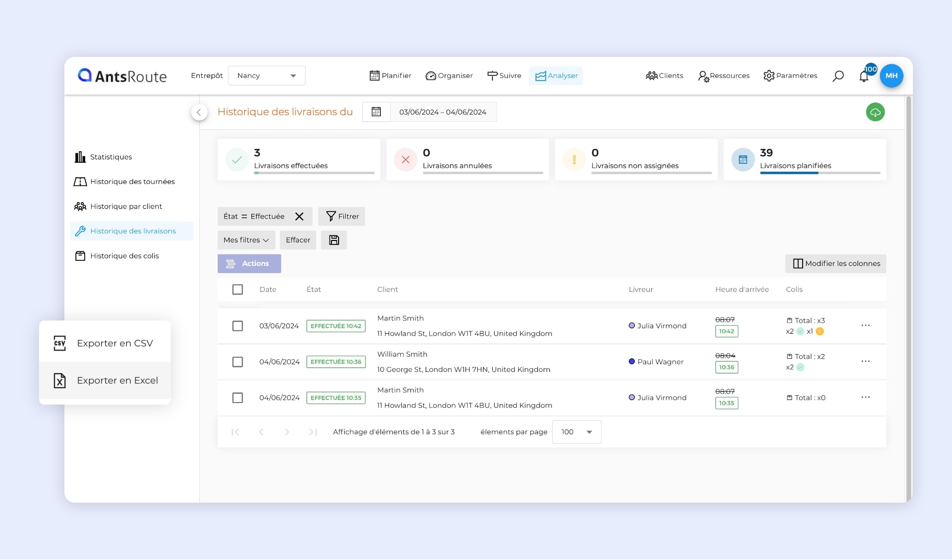Click the save filter floppy disk icon
The height and width of the screenshot is (560, 952).
coord(334,240)
